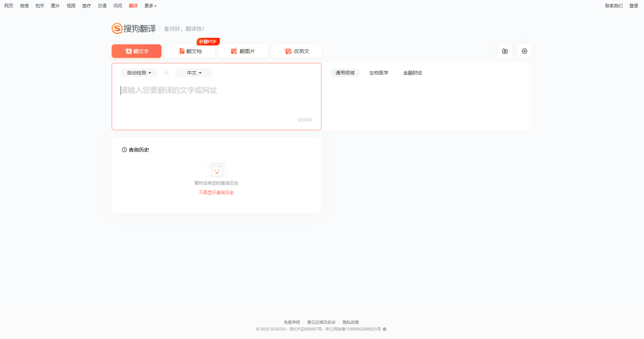This screenshot has height=339, width=644.
Task: Select the document icon on 翻文档 tab
Action: tap(181, 51)
